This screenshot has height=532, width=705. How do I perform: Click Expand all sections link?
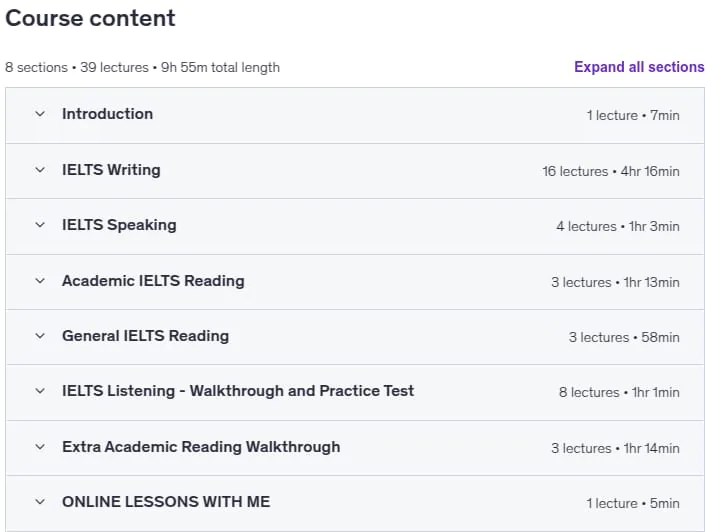tap(639, 67)
